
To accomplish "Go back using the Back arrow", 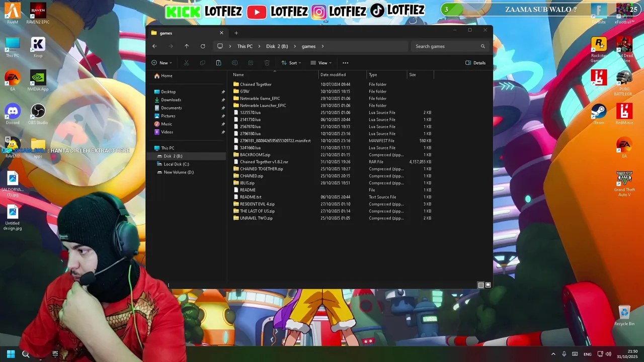I will tap(154, 46).
